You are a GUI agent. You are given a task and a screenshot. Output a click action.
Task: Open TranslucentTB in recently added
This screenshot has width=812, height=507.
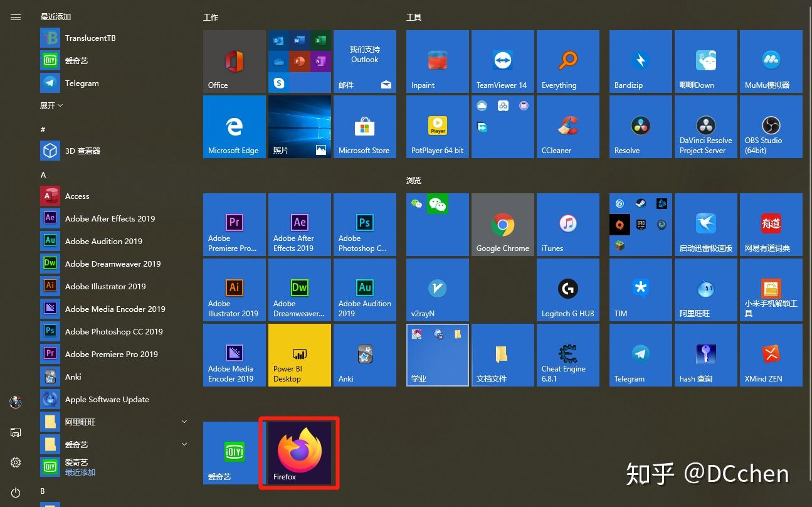[x=115, y=38]
